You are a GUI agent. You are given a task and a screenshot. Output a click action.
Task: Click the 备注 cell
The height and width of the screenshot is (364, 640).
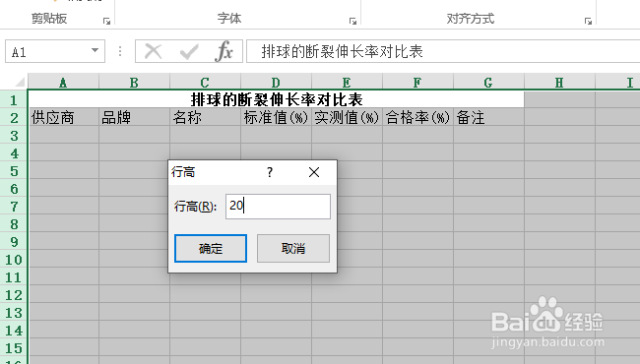489,117
